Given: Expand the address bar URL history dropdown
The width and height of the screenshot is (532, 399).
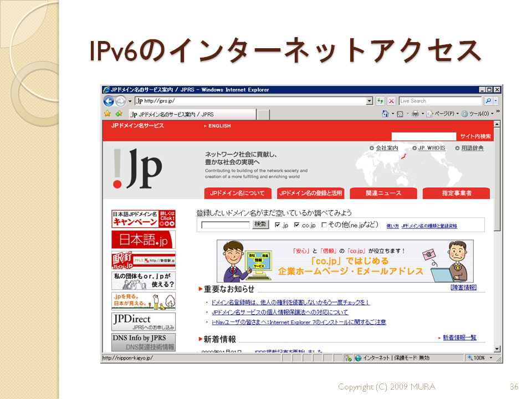Looking at the screenshot, I should point(370,101).
